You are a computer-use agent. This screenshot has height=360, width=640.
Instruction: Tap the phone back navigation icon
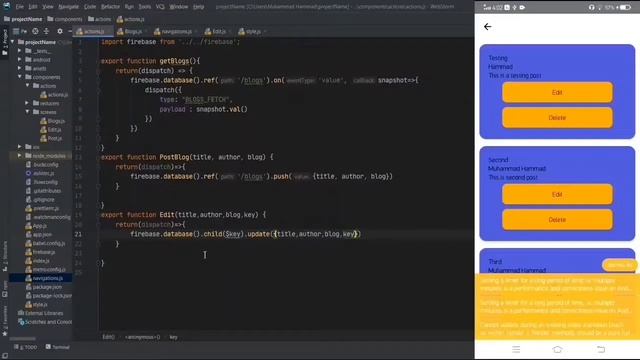[601, 349]
